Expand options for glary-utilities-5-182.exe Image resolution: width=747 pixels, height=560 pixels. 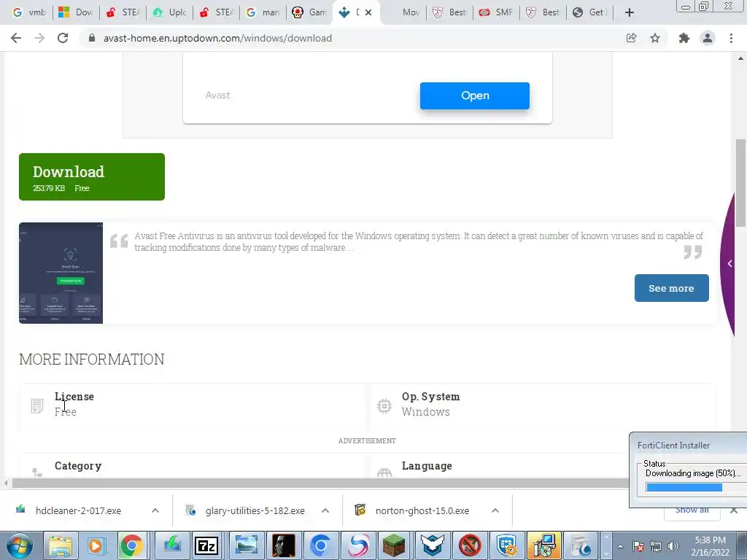325,510
